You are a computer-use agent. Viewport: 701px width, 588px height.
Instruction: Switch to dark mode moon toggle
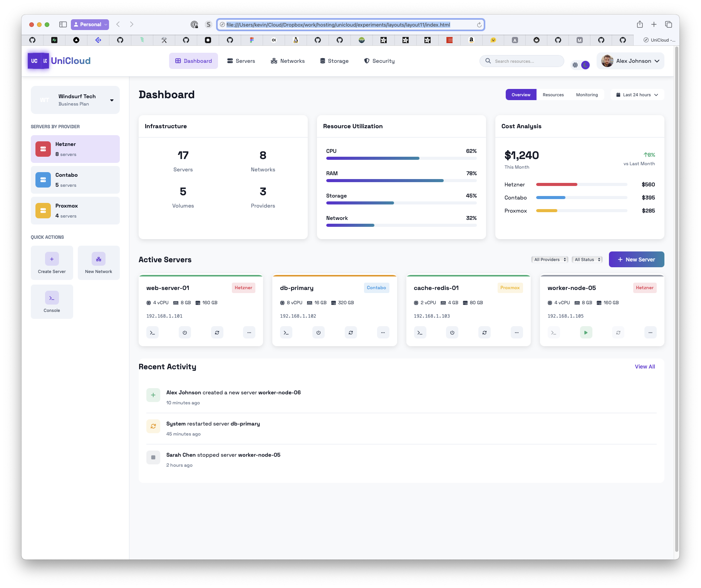point(585,65)
